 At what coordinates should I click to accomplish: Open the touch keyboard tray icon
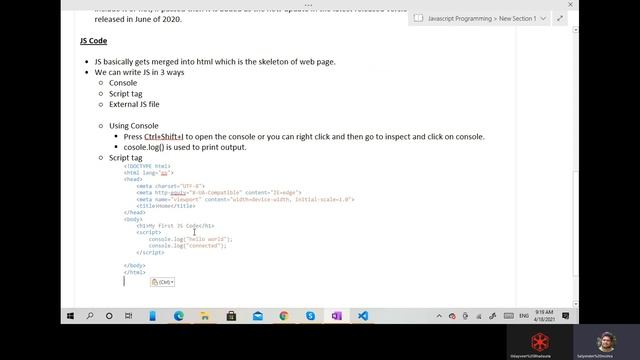[509, 316]
